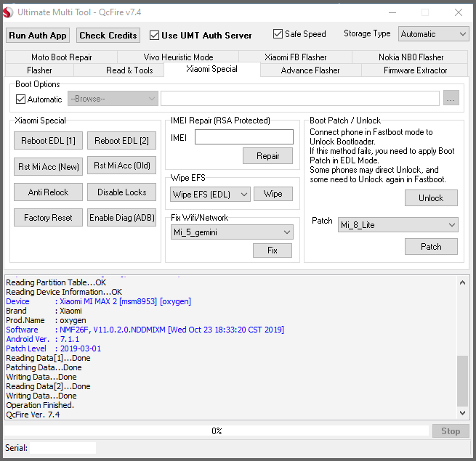
Task: Switch to the Nokia NB0 Flasher tab
Action: (411, 57)
